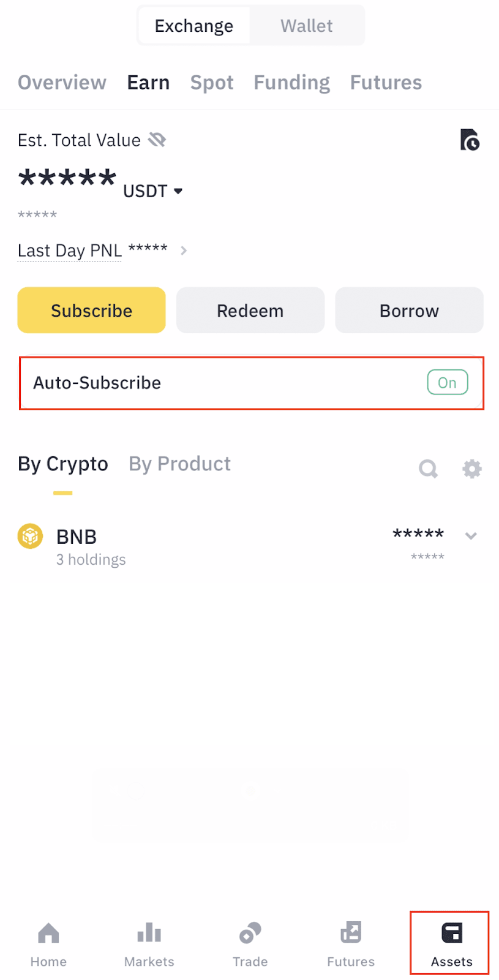Go to Home in bottom navigation
499x980 pixels.
[48, 944]
